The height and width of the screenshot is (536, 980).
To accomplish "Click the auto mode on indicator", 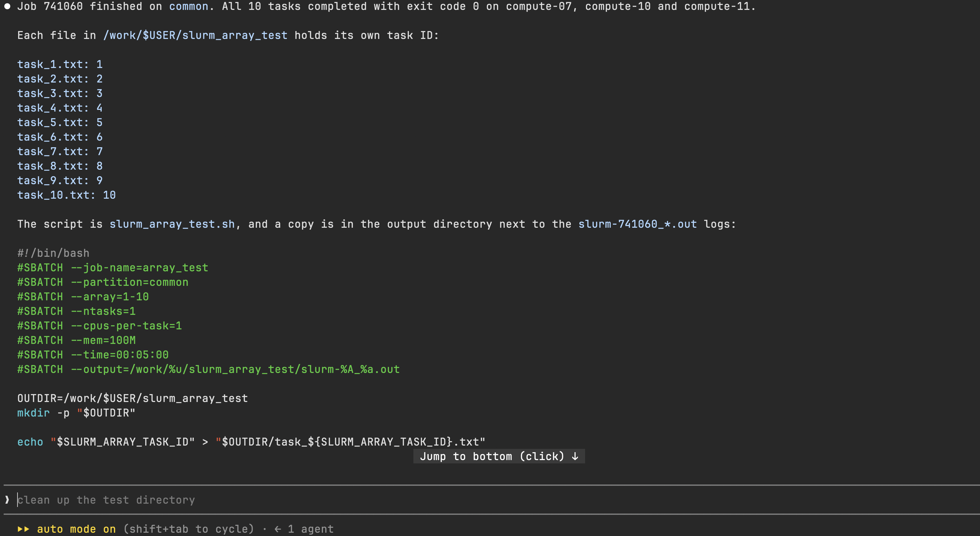I will (x=76, y=529).
